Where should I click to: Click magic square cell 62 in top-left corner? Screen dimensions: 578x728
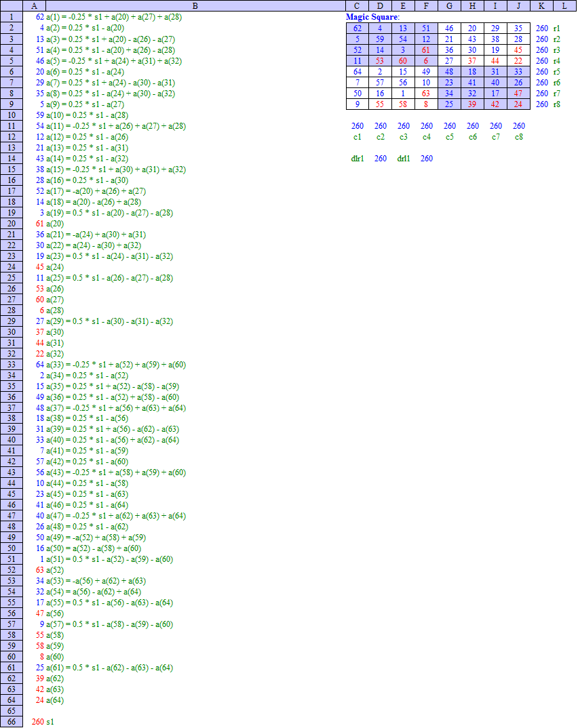point(358,28)
